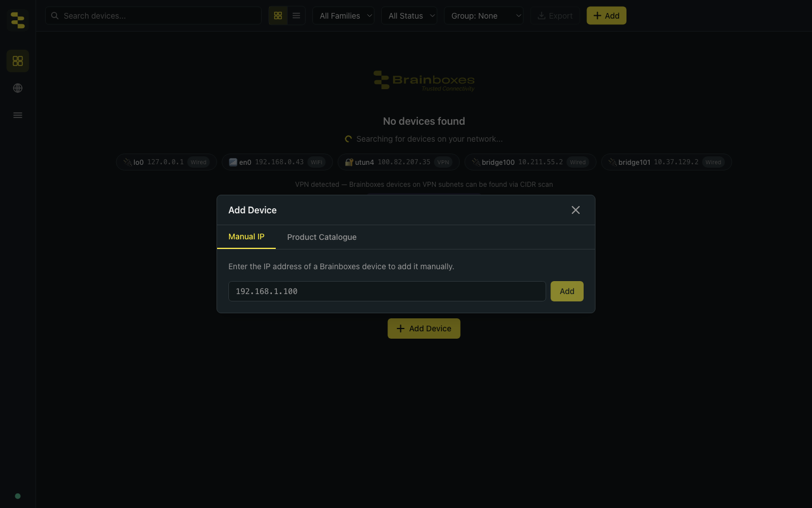Select the en0 192.168.0.43 WiFi chip
Image resolution: width=812 pixels, height=508 pixels.
pyautogui.click(x=277, y=162)
